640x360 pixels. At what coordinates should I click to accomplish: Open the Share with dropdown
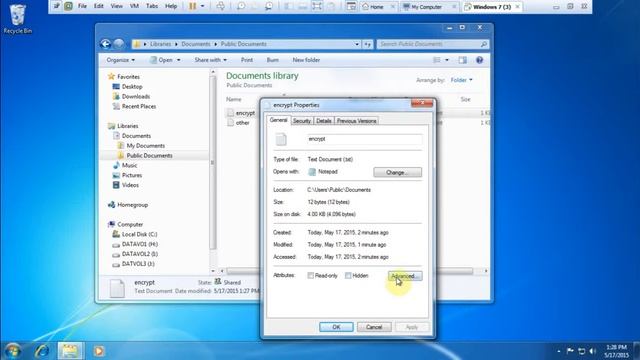click(211, 60)
